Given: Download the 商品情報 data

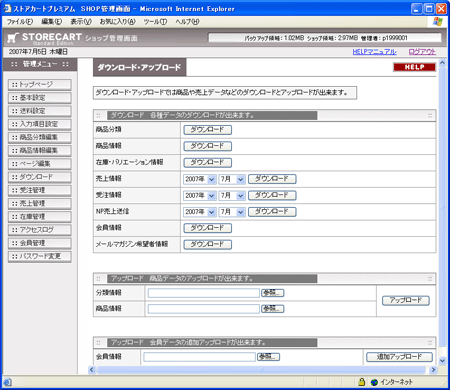Looking at the screenshot, I should coord(208,146).
